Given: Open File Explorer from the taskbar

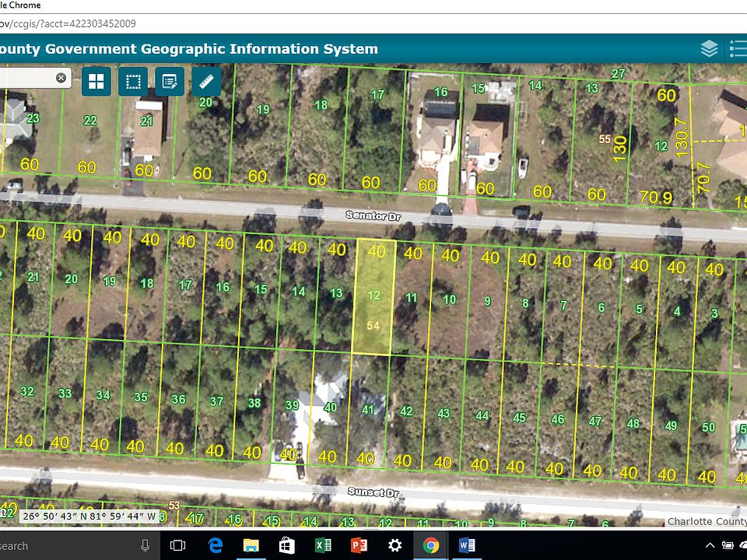Looking at the screenshot, I should pyautogui.click(x=251, y=546).
